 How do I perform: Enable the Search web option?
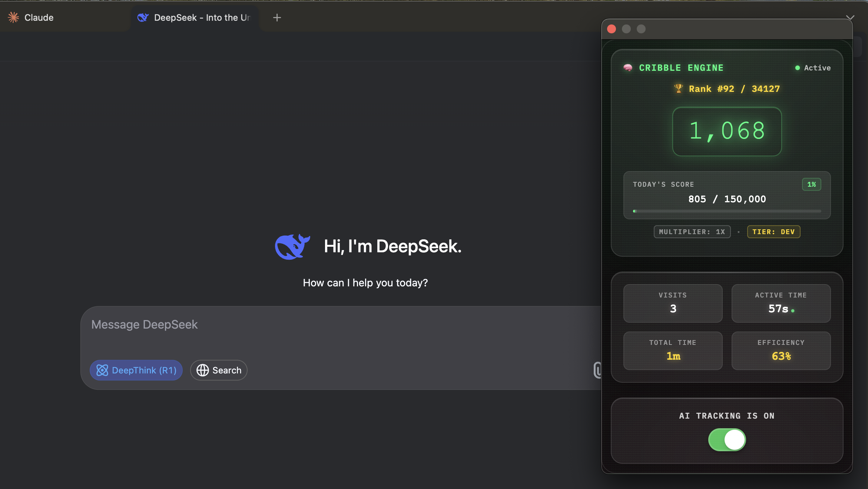coord(219,370)
